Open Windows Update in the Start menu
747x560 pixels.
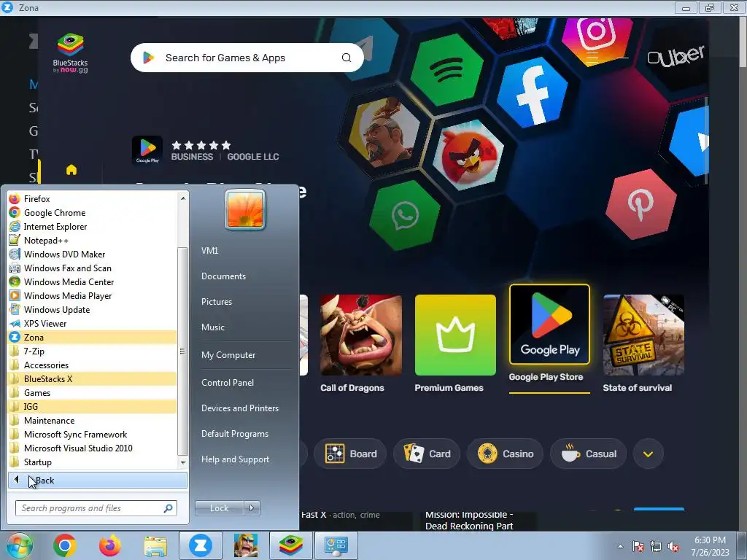coord(92,309)
